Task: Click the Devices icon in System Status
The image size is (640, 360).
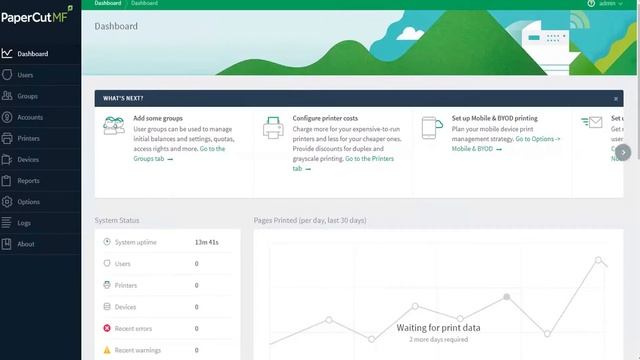Action: (x=107, y=307)
